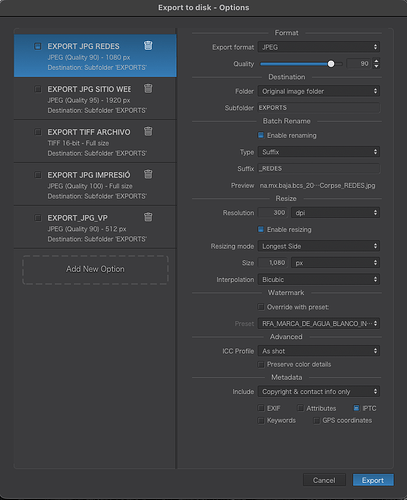This screenshot has width=407, height=500.
Task: Open the Export format dropdown
Action: (x=319, y=47)
